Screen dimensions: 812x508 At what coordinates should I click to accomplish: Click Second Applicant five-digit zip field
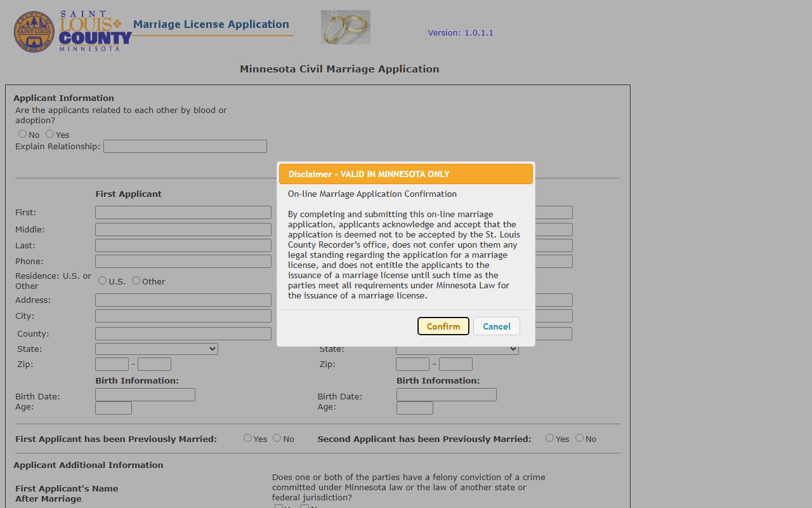click(413, 364)
